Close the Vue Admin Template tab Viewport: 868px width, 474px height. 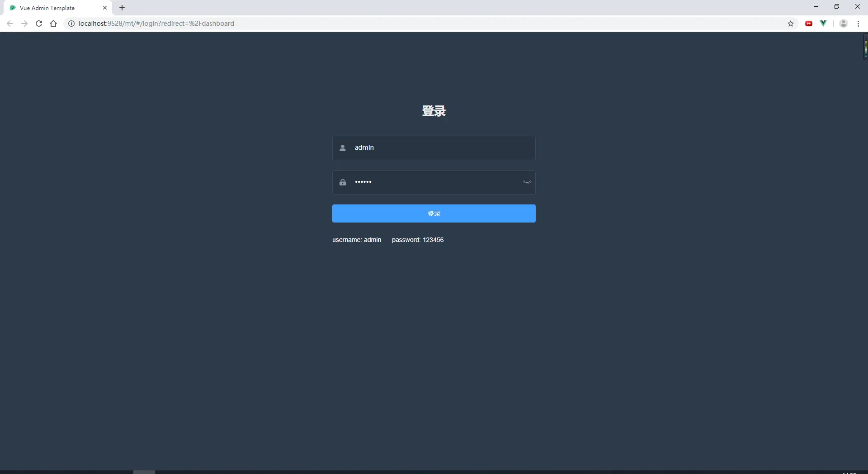105,8
